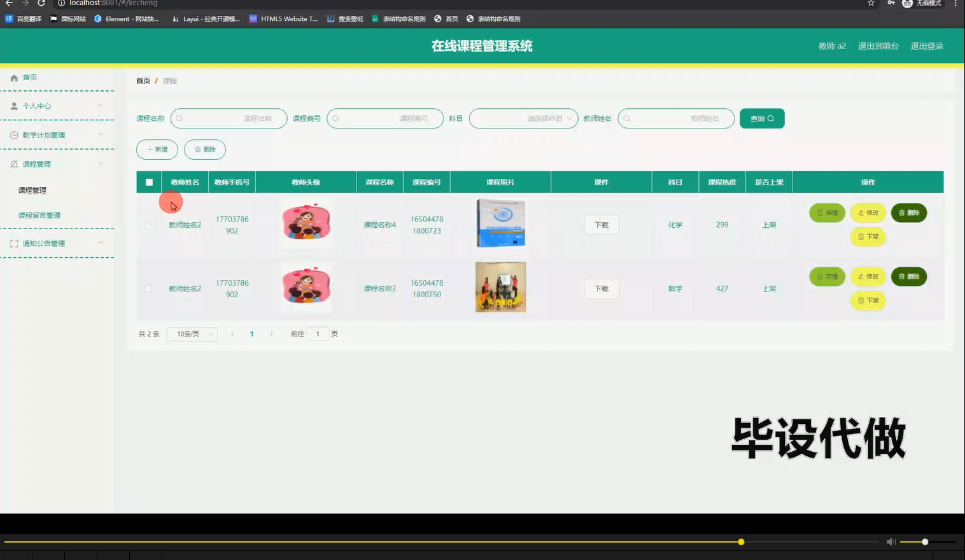This screenshot has width=965, height=560.
Task: Click the home icon beside 首页 in sidebar
Action: click(14, 77)
